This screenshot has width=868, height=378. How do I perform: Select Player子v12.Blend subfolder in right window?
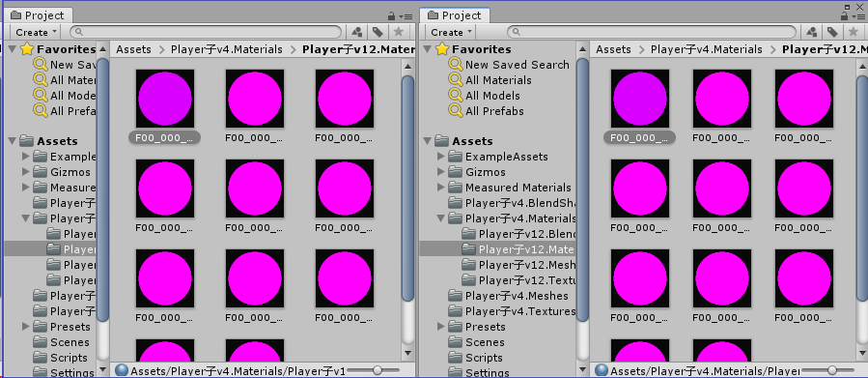point(527,234)
